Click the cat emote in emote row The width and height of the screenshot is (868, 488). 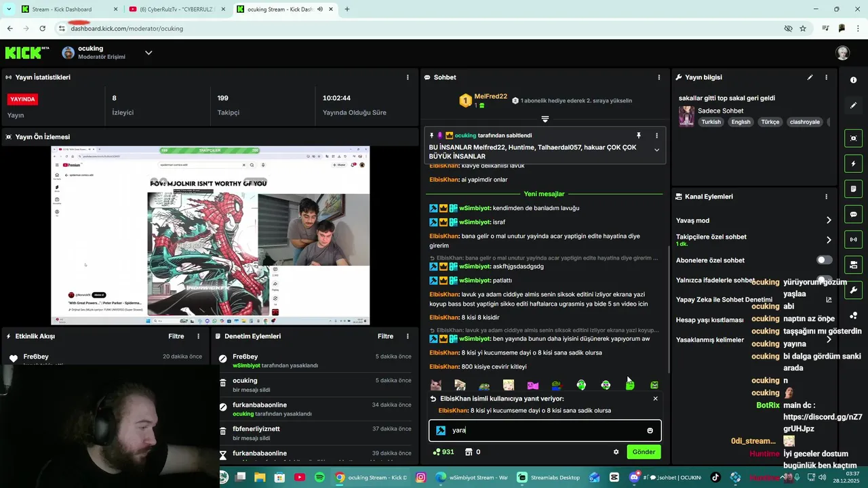tap(436, 385)
